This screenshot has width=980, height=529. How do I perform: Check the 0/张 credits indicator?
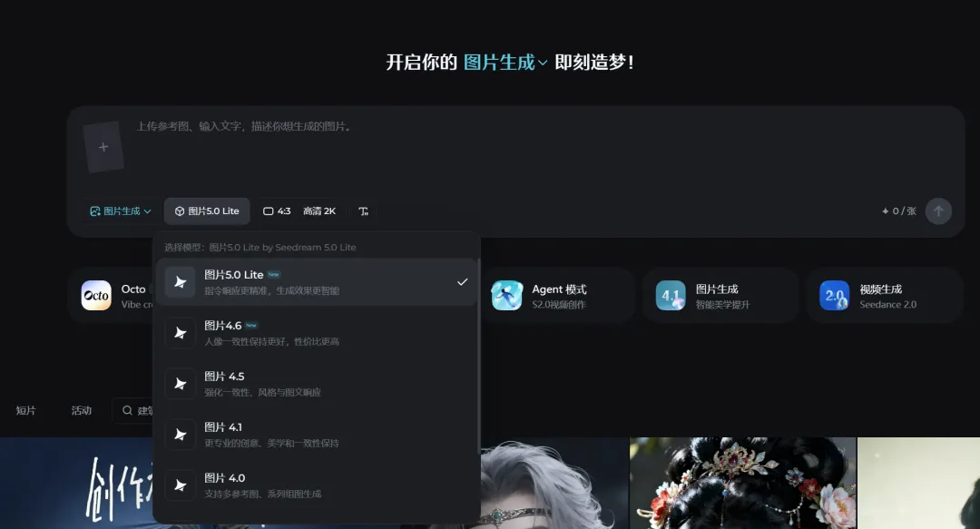pyautogui.click(x=898, y=211)
